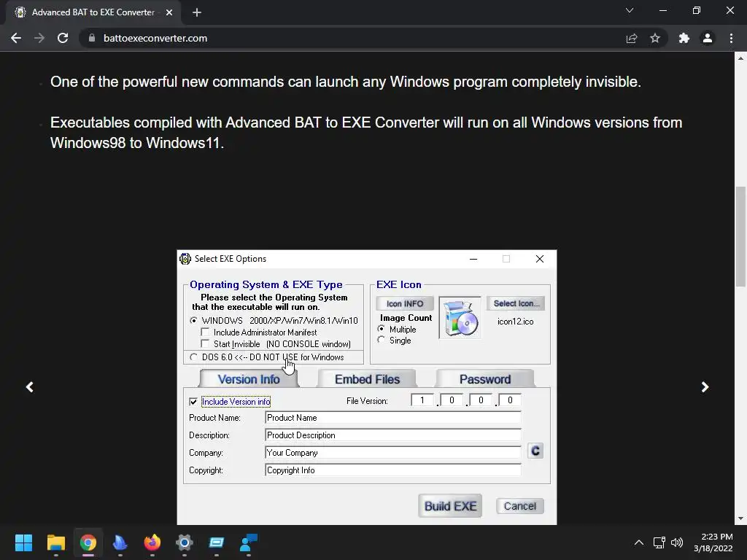The width and height of the screenshot is (747, 560).
Task: Select WINDOWS 2000/XP/Win7/Win8.1/Win10 radio option
Action: pos(193,321)
